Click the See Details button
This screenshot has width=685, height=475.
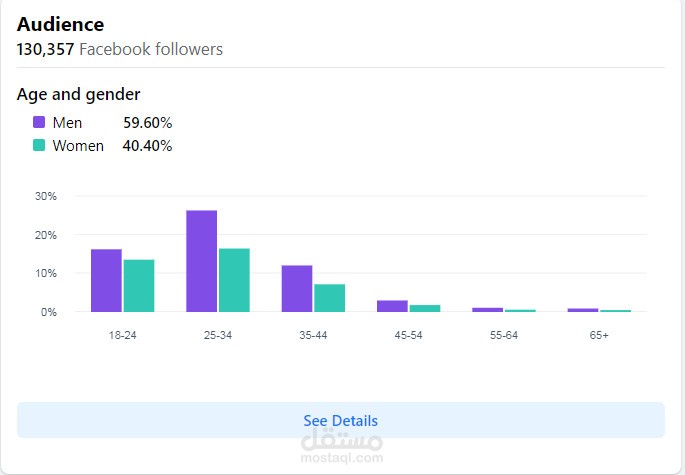[340, 420]
